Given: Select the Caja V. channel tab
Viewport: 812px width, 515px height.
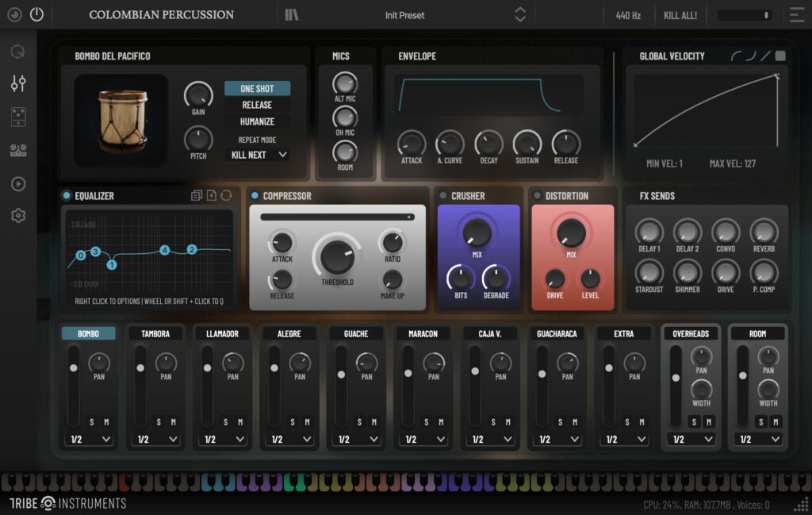Looking at the screenshot, I should [x=490, y=333].
